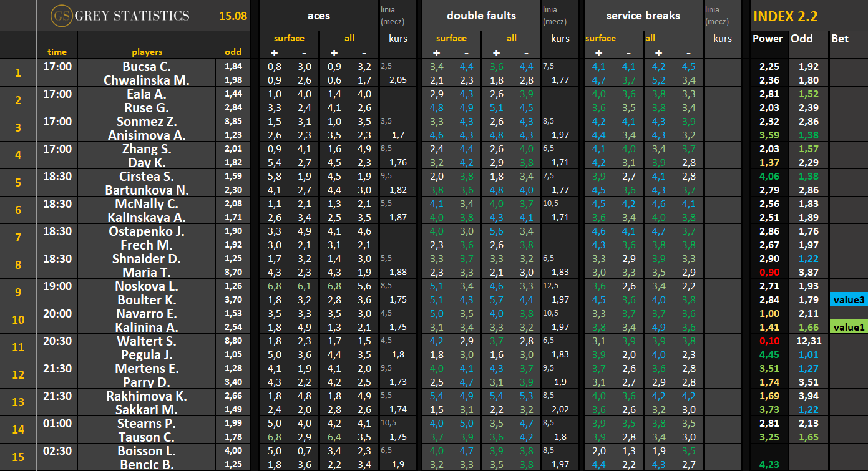868x471 pixels.
Task: Select player Anisimova A.
Action: pos(147,135)
